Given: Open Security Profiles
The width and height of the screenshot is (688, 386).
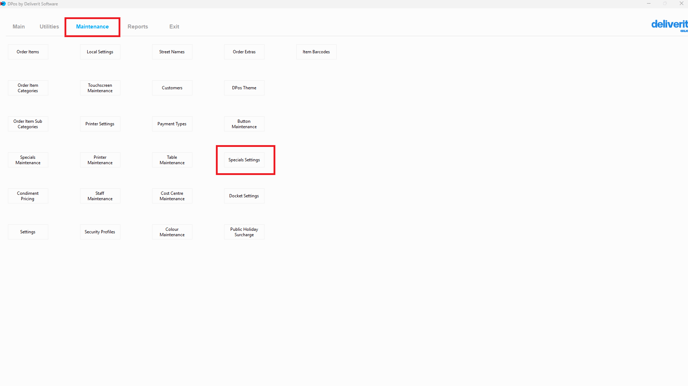Looking at the screenshot, I should tap(100, 232).
